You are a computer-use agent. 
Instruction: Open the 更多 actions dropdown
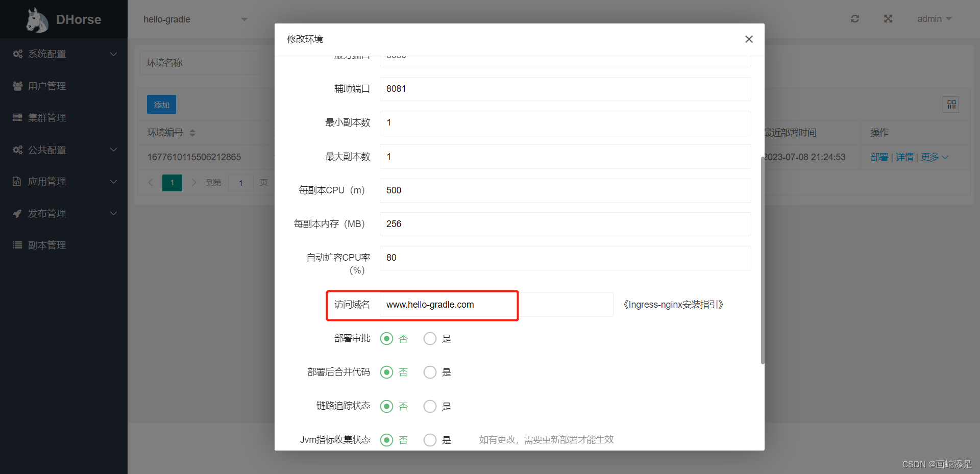coord(935,157)
